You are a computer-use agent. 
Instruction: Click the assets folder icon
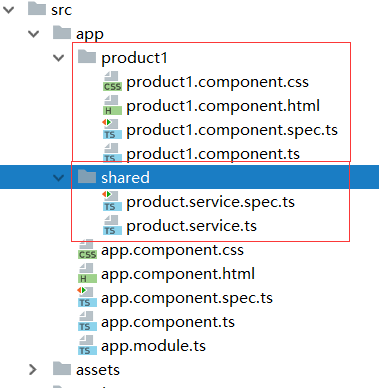pyautogui.click(x=62, y=368)
